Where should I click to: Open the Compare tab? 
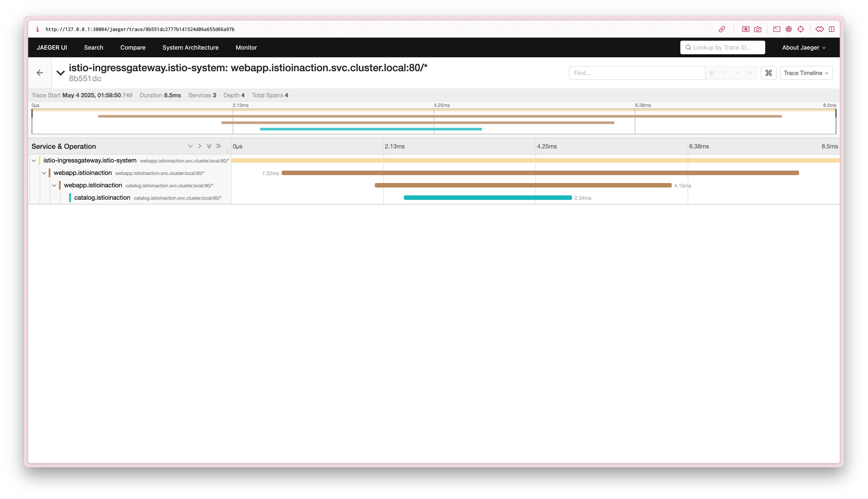[133, 47]
